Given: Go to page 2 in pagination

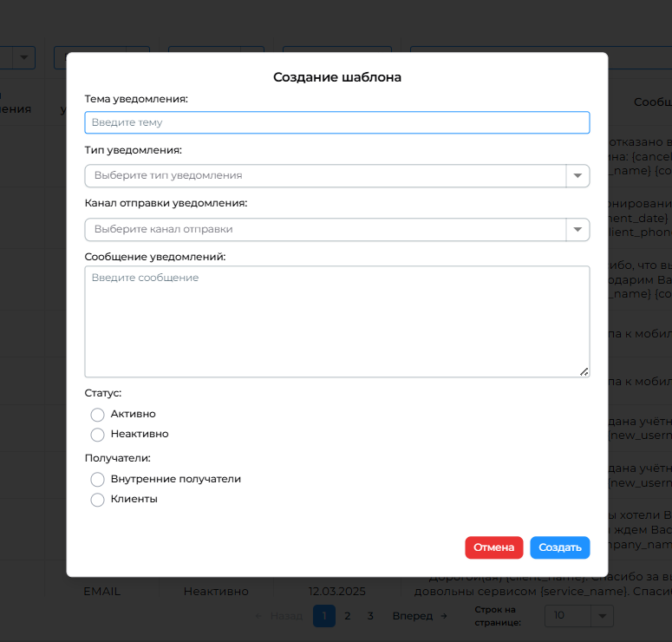Looking at the screenshot, I should (347, 616).
